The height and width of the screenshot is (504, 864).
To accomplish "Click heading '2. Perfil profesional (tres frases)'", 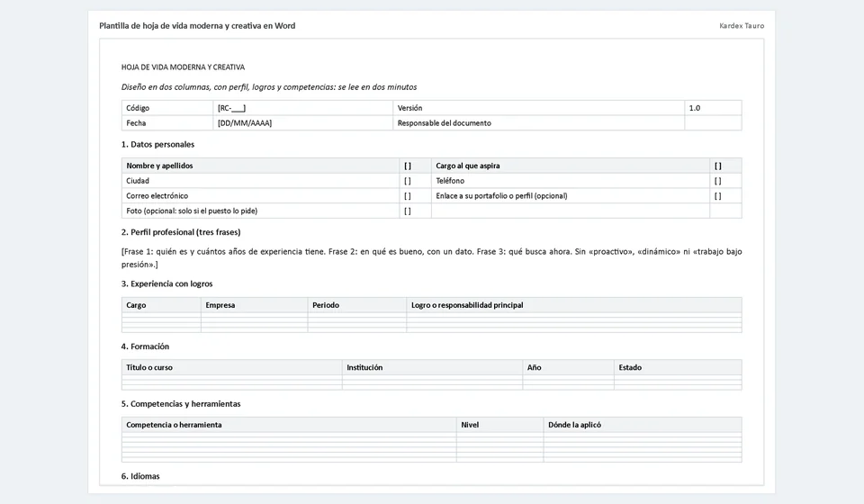I will pos(181,232).
